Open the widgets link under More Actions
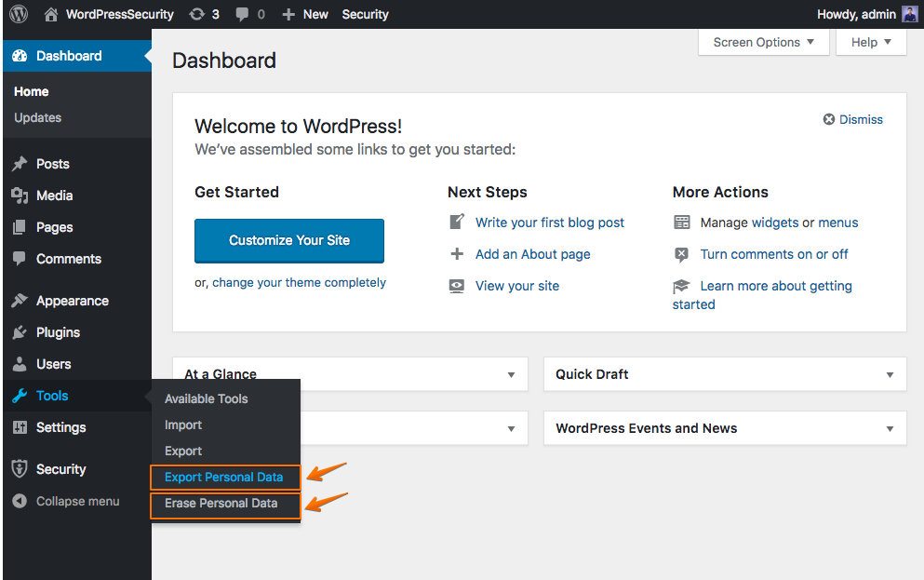This screenshot has height=580, width=924. tap(775, 223)
